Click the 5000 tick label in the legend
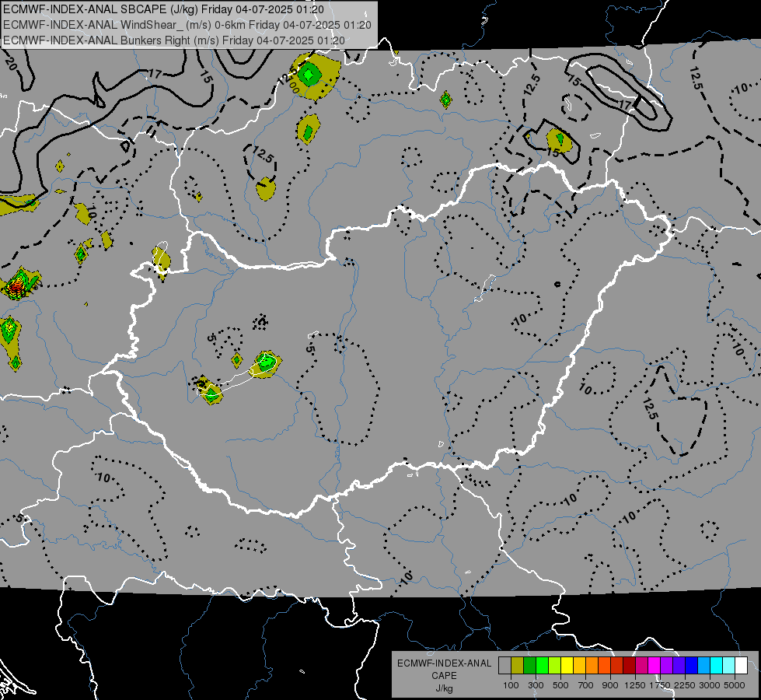761x700 pixels. click(735, 685)
